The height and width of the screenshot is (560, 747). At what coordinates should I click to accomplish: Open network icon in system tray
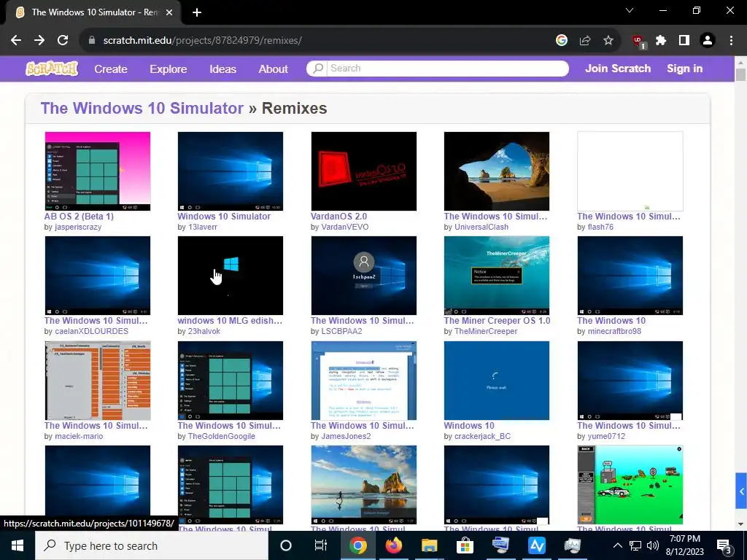click(x=635, y=545)
